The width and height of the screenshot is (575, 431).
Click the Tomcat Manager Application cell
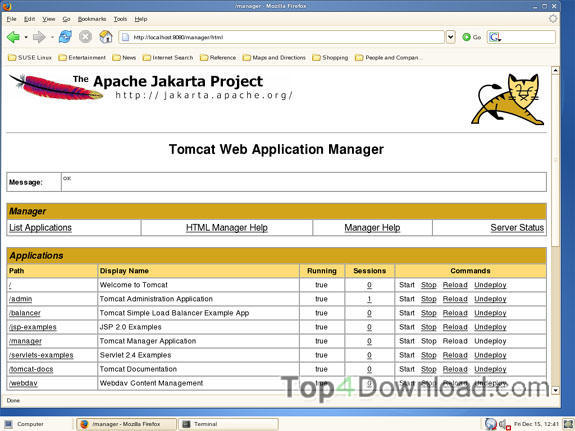tap(198, 341)
